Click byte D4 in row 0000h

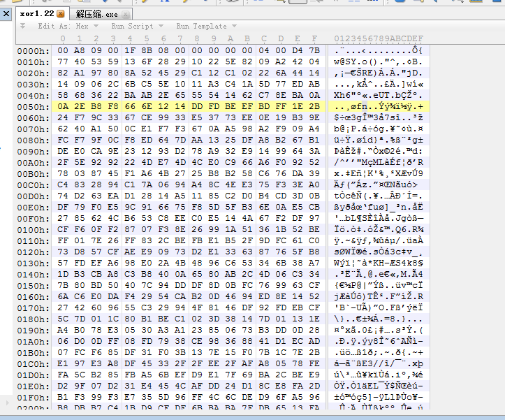coord(298,50)
